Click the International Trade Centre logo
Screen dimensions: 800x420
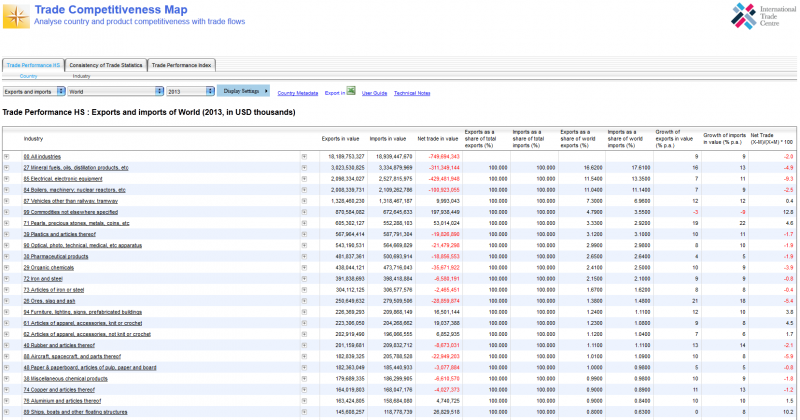[759, 18]
